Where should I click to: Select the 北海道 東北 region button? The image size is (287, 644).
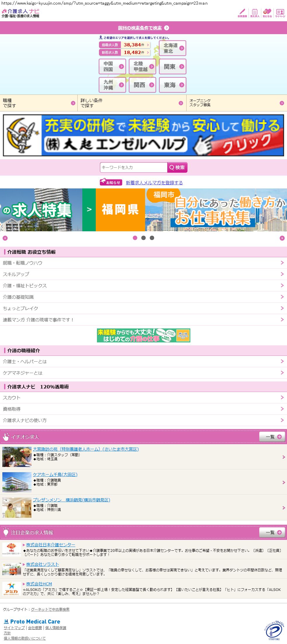173,48
